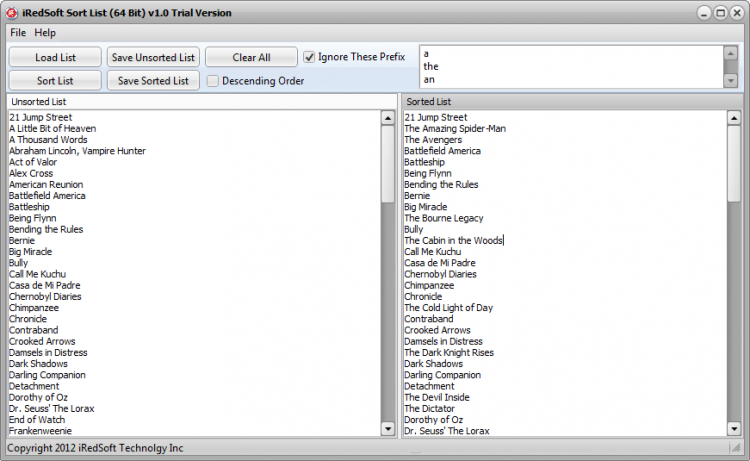Viewport: 750px width, 461px height.
Task: Click prefix 'an' in prefix box
Action: pyautogui.click(x=429, y=80)
